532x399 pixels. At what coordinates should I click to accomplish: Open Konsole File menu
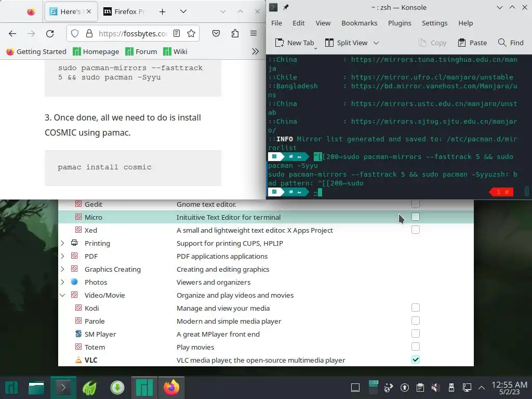pyautogui.click(x=276, y=23)
